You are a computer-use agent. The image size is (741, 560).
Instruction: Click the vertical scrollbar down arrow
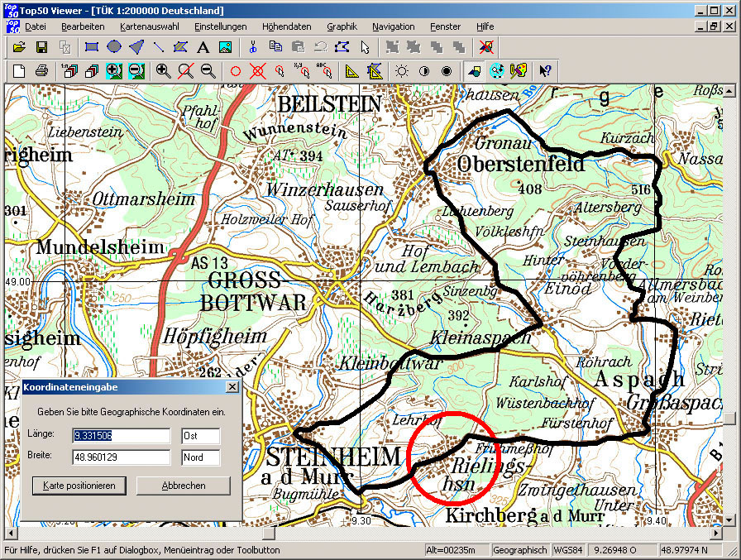click(730, 520)
